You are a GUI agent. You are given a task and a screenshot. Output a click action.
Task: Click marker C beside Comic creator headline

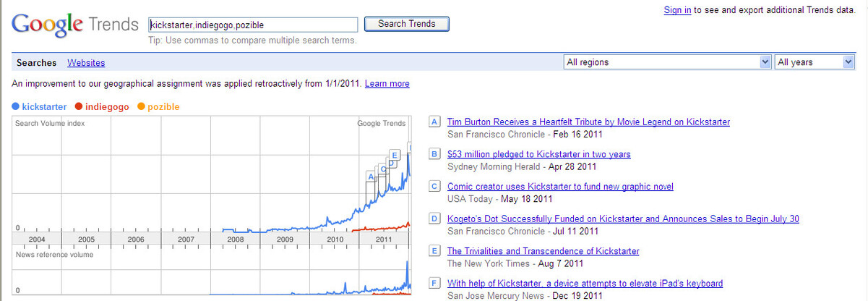(x=434, y=186)
